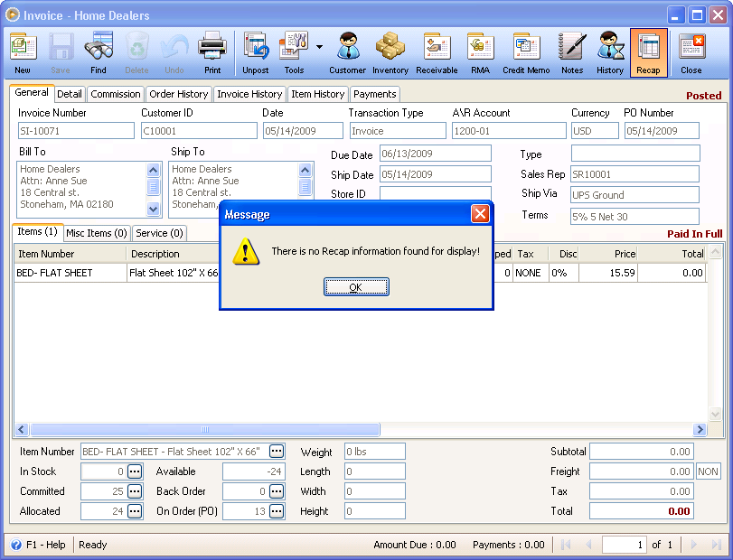Click the Close toolbar icon
Viewport: 733px width, 560px height.
coord(691,47)
